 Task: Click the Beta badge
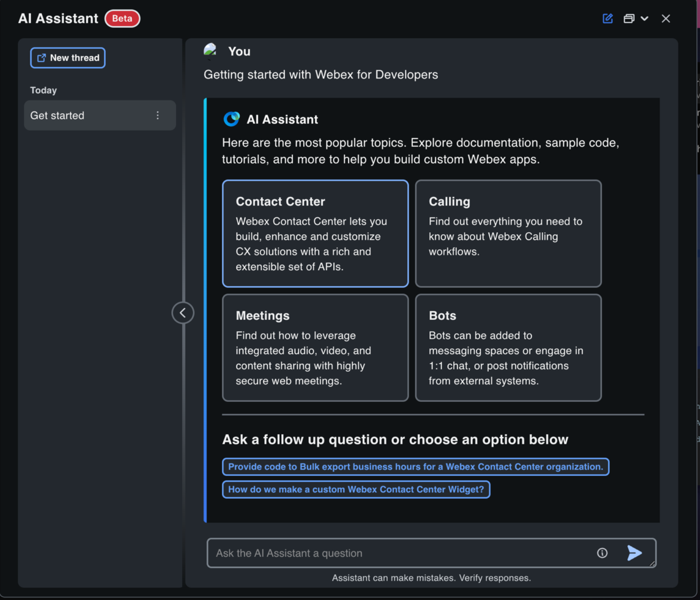click(122, 19)
